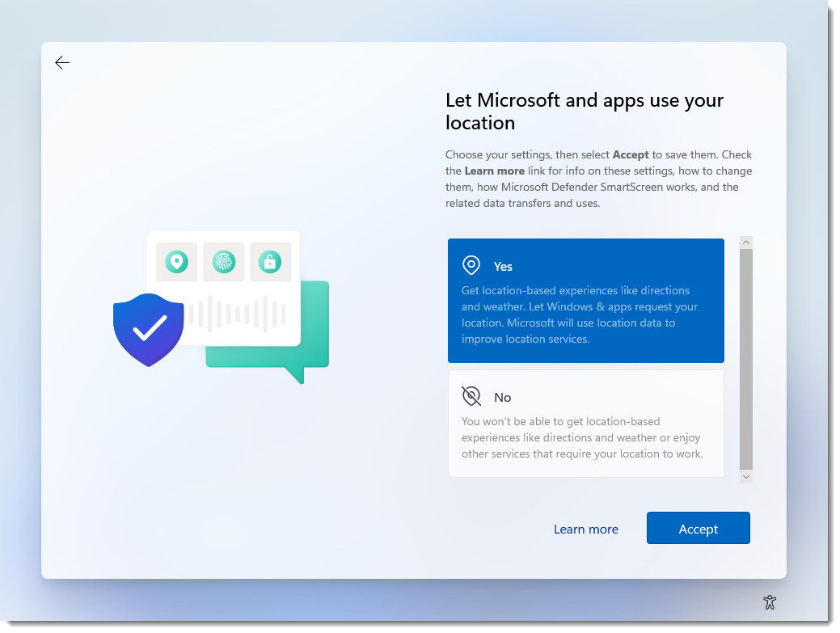Click the heading about Microsoft using your location
Image resolution: width=840 pixels, height=633 pixels.
pos(584,111)
